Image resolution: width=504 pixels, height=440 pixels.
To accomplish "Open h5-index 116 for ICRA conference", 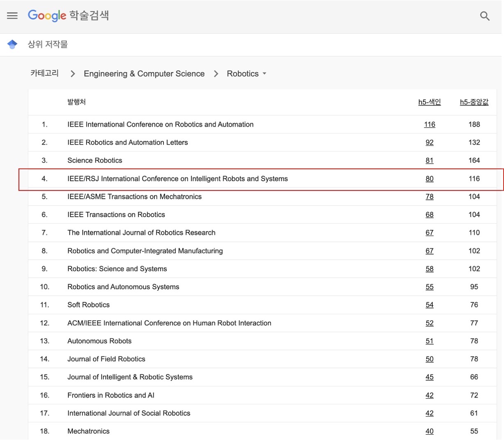I will click(429, 124).
